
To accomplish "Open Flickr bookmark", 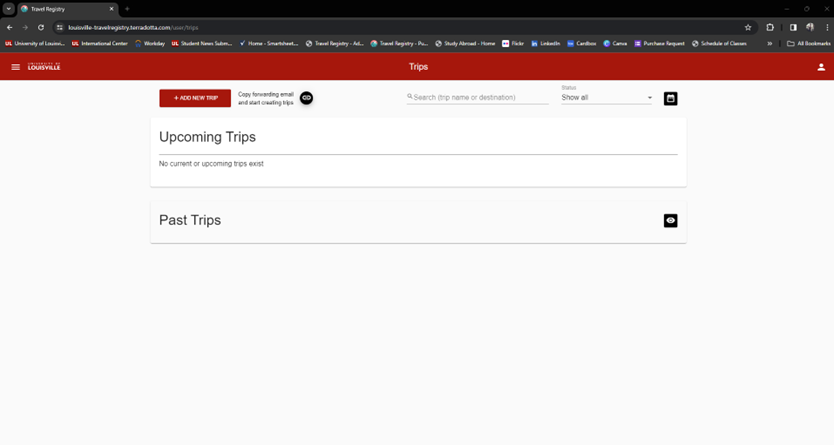I will [513, 44].
